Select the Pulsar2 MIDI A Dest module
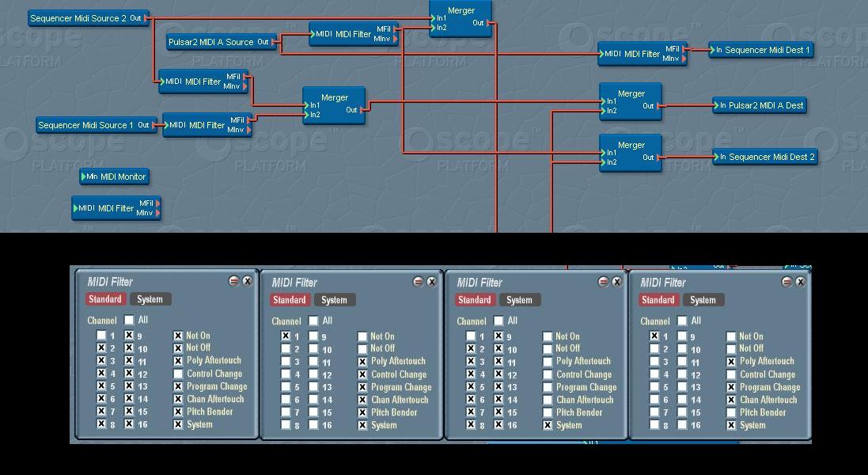 point(760,105)
